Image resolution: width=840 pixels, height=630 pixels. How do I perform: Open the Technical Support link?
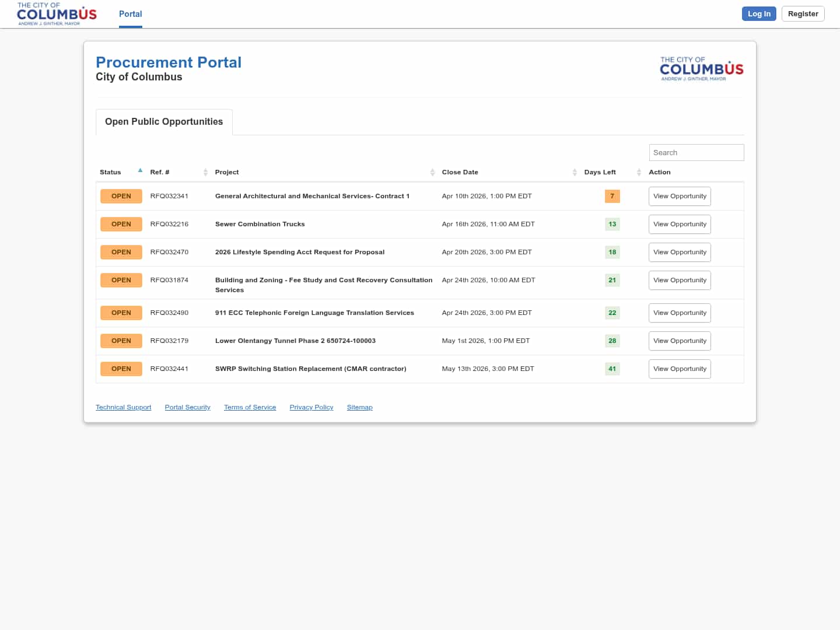coord(123,407)
